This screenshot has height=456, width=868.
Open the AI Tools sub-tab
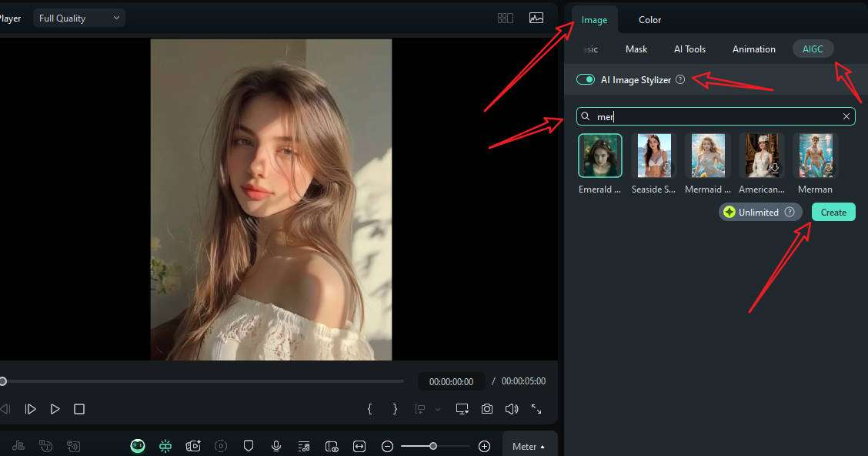pos(689,49)
